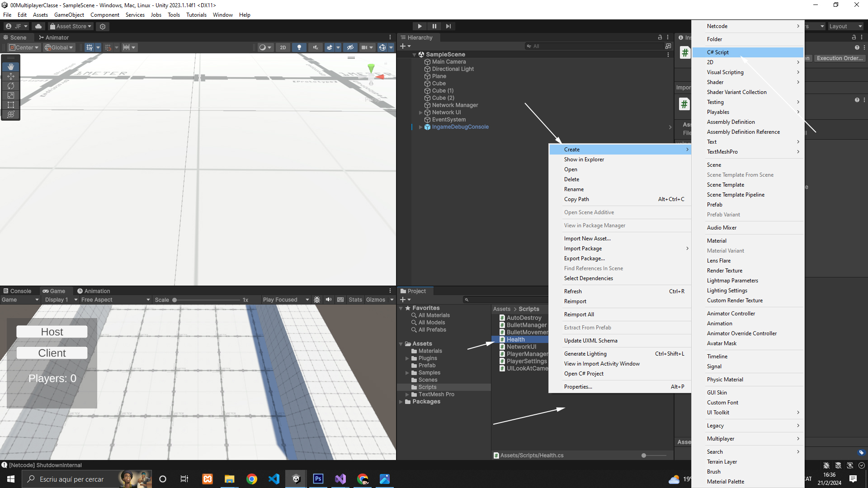Open Visual Studio from the taskbar
Screen dimensions: 868x488
click(x=340, y=479)
